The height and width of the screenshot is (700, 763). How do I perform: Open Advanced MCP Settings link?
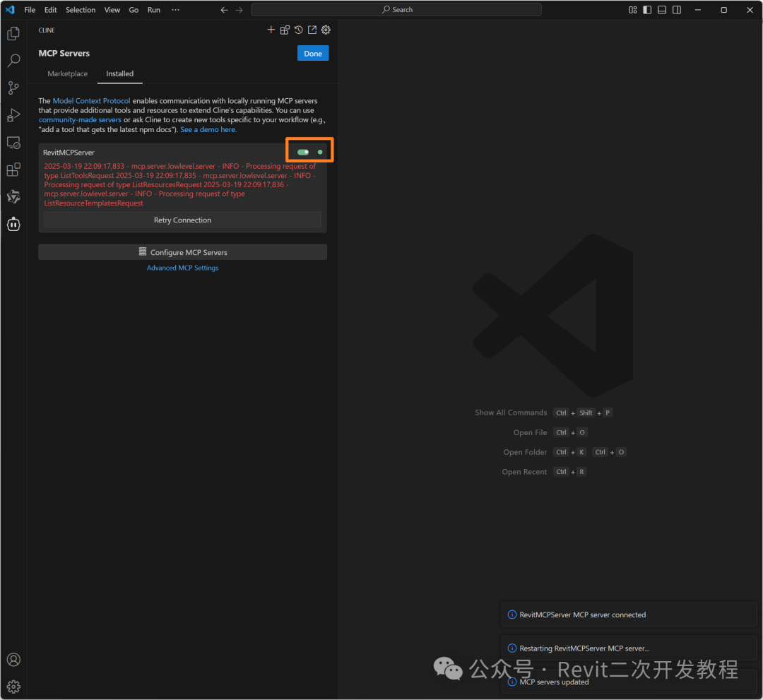pos(182,268)
